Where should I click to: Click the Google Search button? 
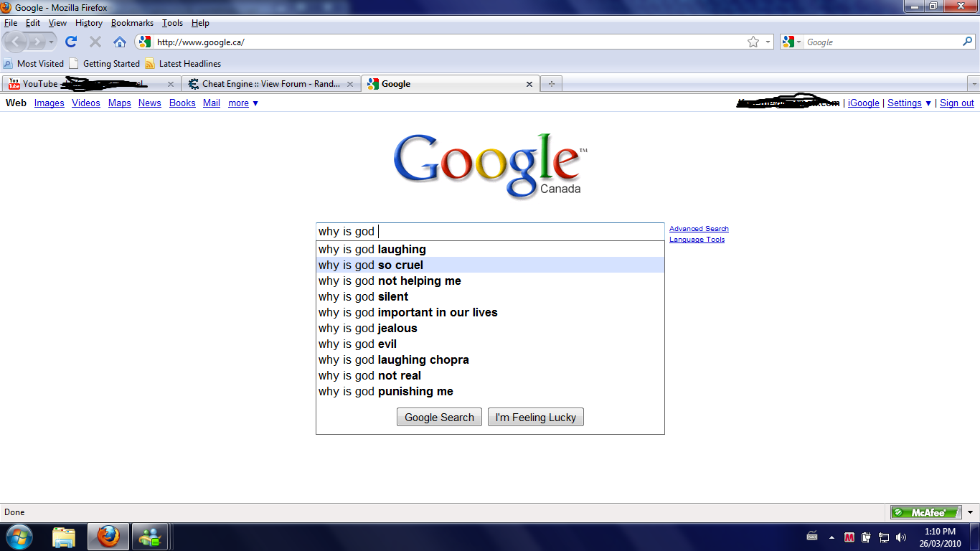[439, 418]
